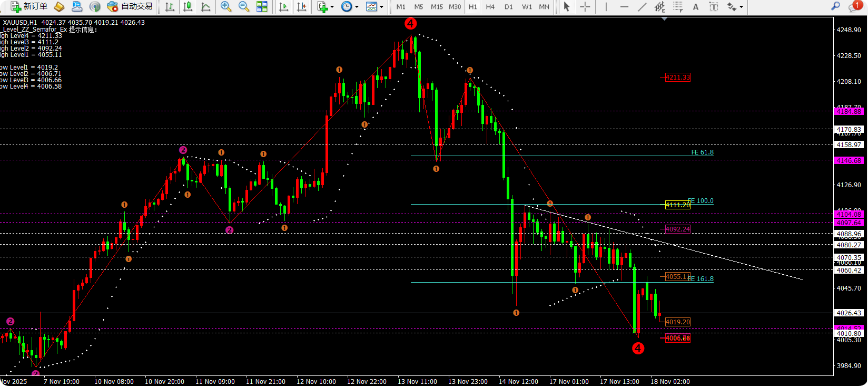Select the H1 timeframe button
This screenshot has height=386, width=868.
tap(472, 7)
